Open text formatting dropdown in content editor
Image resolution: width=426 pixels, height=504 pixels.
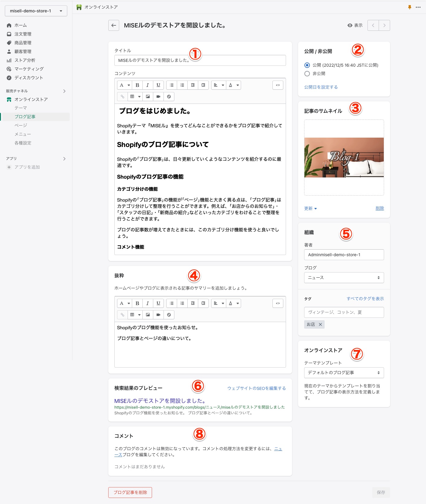125,85
